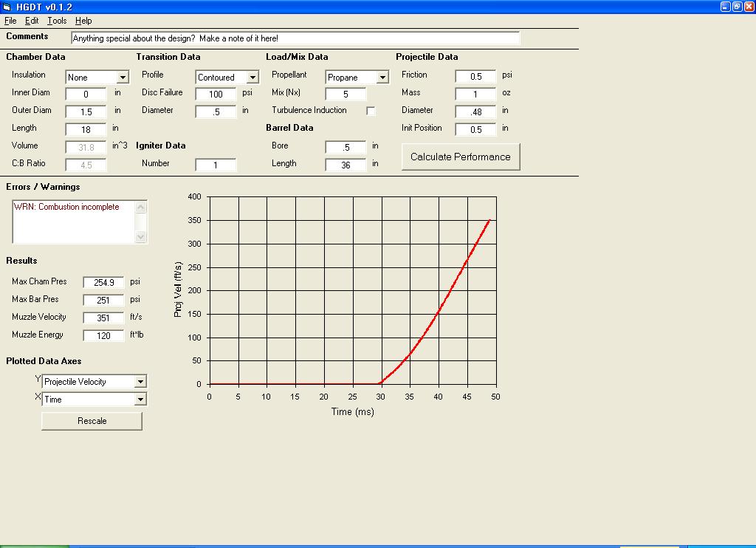
Task: Expand the transition Profile dropdown
Action: point(252,78)
